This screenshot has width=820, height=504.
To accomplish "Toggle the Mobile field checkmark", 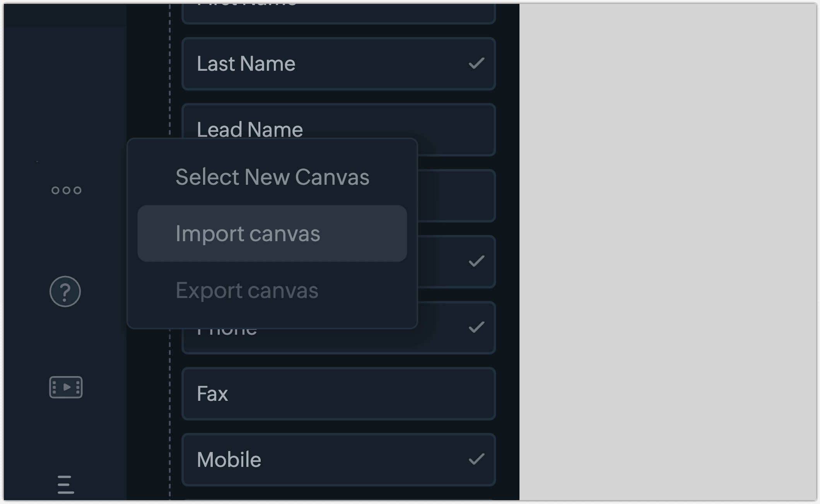I will pos(476,459).
